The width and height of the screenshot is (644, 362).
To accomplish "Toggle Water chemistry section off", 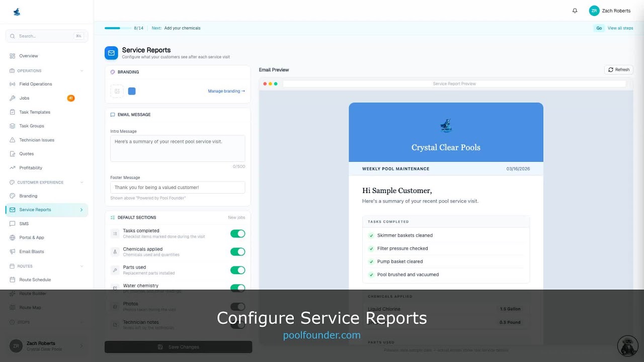I will pos(238,288).
